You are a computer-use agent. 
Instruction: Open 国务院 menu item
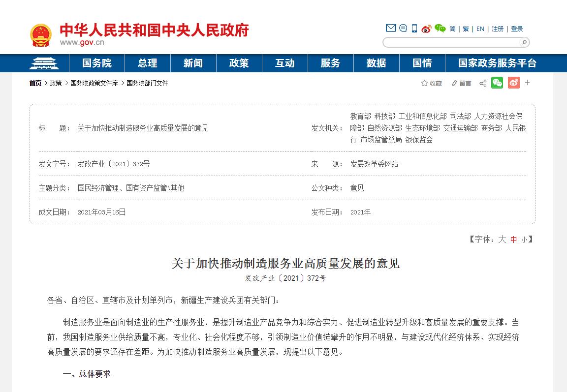97,63
